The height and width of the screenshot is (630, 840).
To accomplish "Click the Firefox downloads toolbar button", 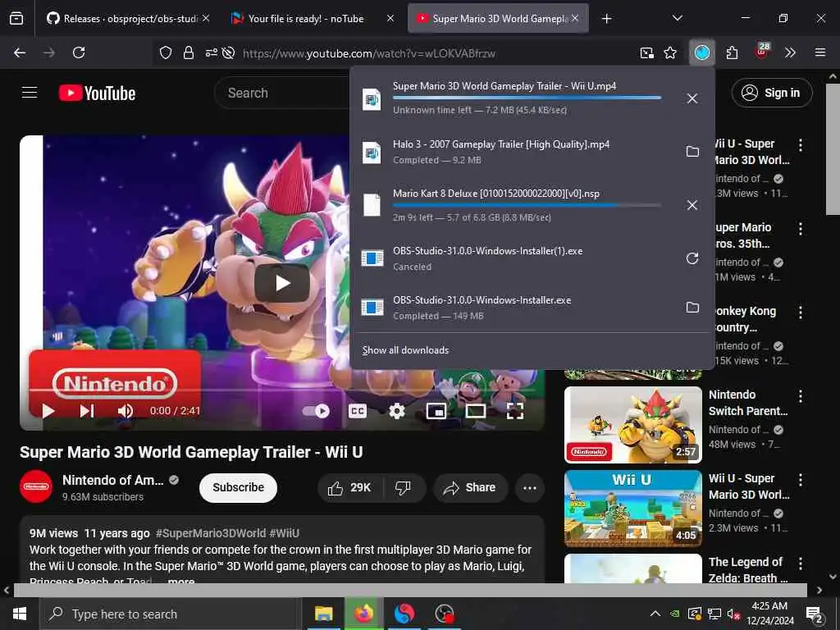I will point(702,52).
